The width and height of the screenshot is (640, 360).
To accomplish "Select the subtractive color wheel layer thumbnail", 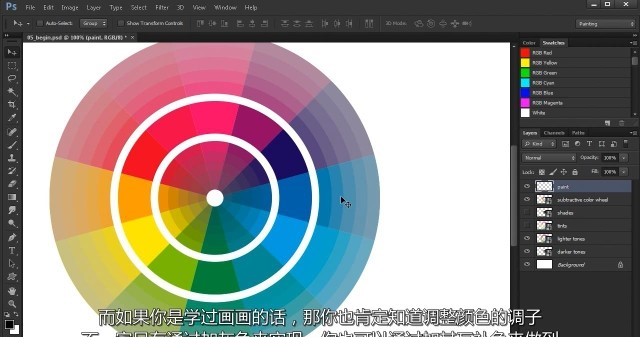I will click(544, 200).
